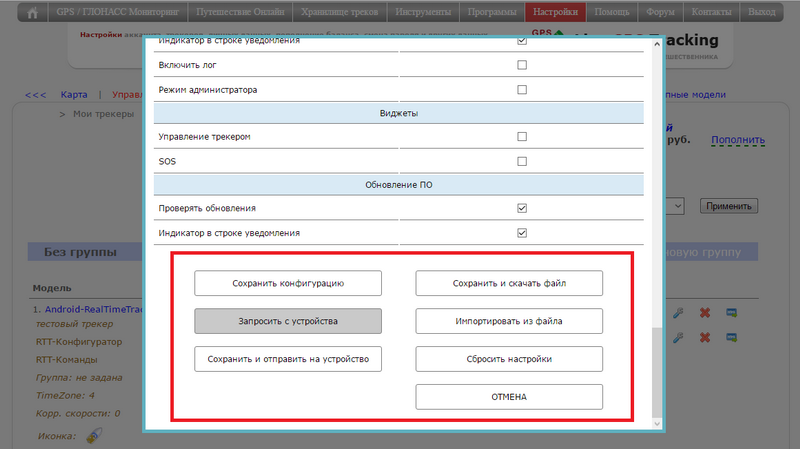
Task: Check the SOS widget checkbox
Action: coord(521,161)
